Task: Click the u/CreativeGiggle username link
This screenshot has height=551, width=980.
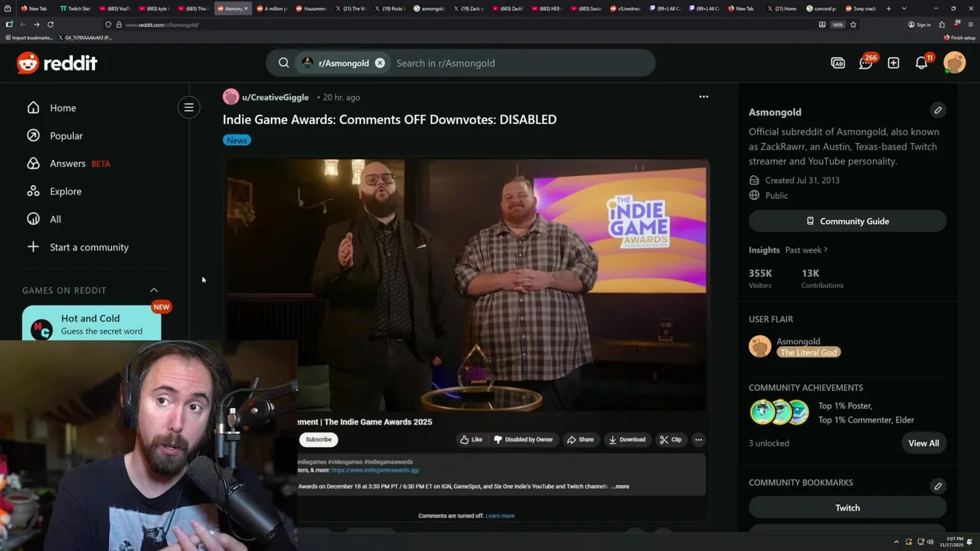Action: [276, 97]
